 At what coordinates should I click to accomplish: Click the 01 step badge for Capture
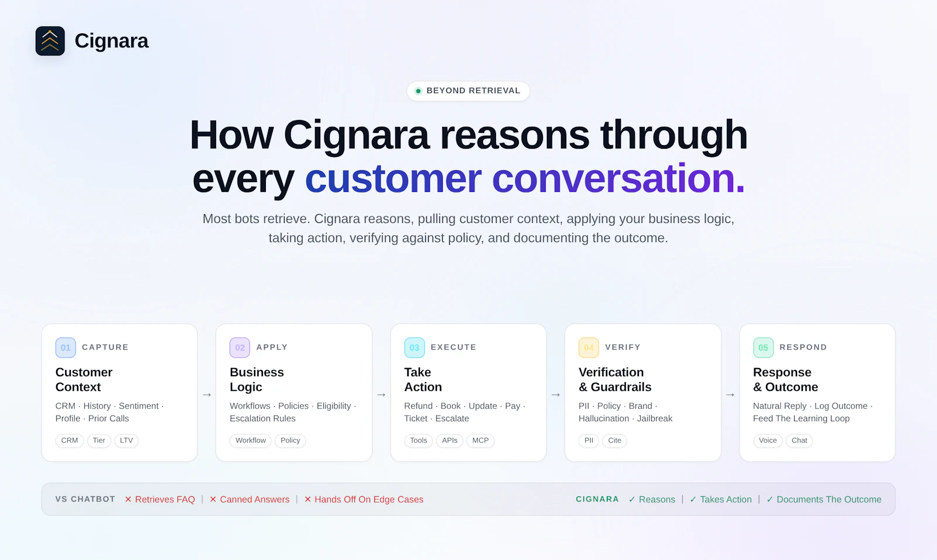tap(66, 348)
